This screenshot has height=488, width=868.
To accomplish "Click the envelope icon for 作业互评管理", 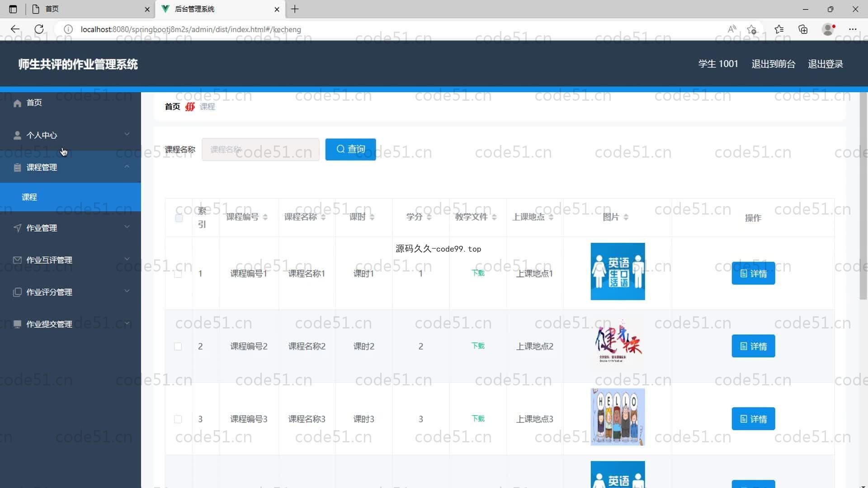I will [17, 260].
